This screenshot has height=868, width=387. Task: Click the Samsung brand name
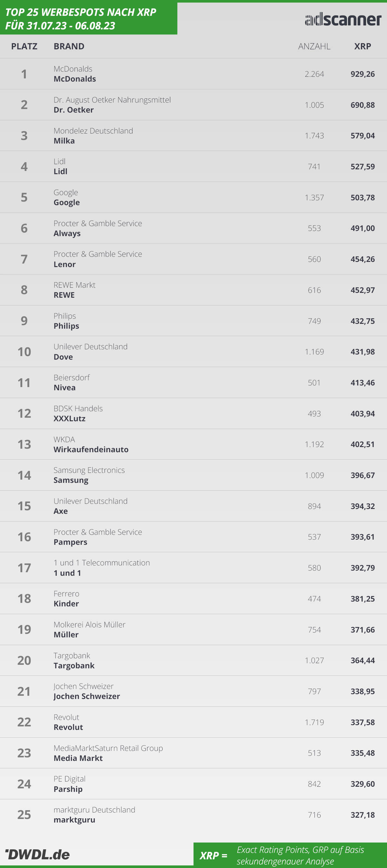point(71,481)
